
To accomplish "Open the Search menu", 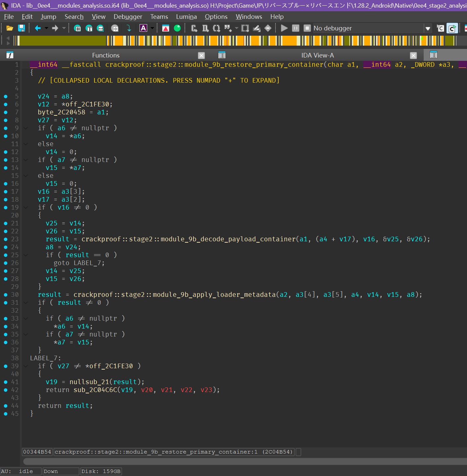I will tap(74, 17).
